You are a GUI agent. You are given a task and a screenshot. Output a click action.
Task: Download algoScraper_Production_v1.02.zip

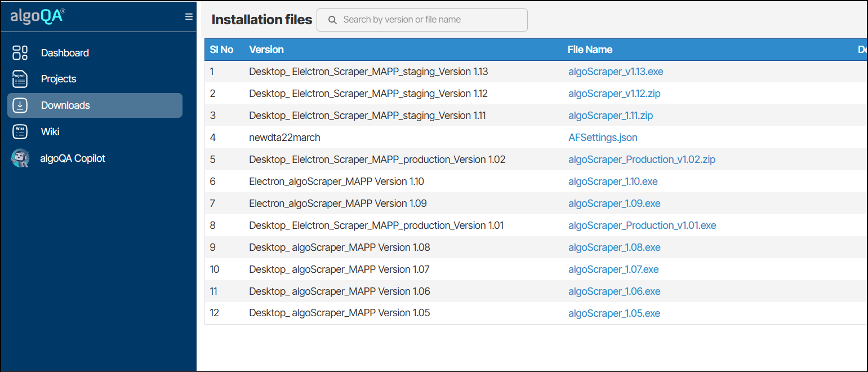[x=642, y=160]
